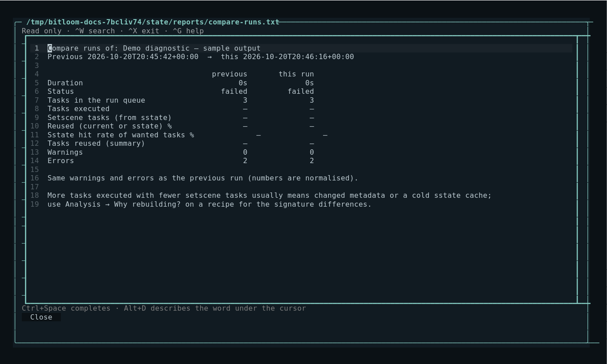Click the Previous timestamp on line 2
Viewport: 607px width, 364px height.
click(143, 57)
